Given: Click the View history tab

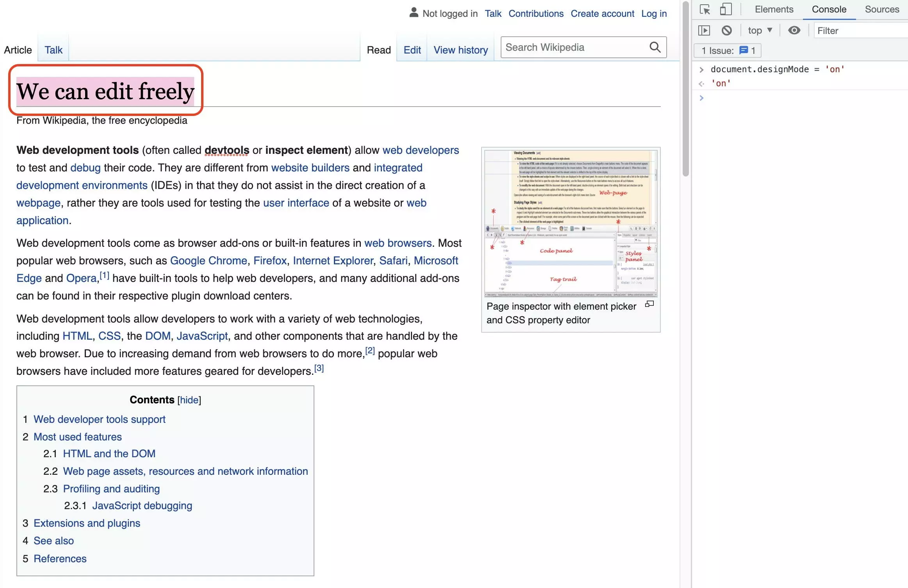Looking at the screenshot, I should coord(460,50).
